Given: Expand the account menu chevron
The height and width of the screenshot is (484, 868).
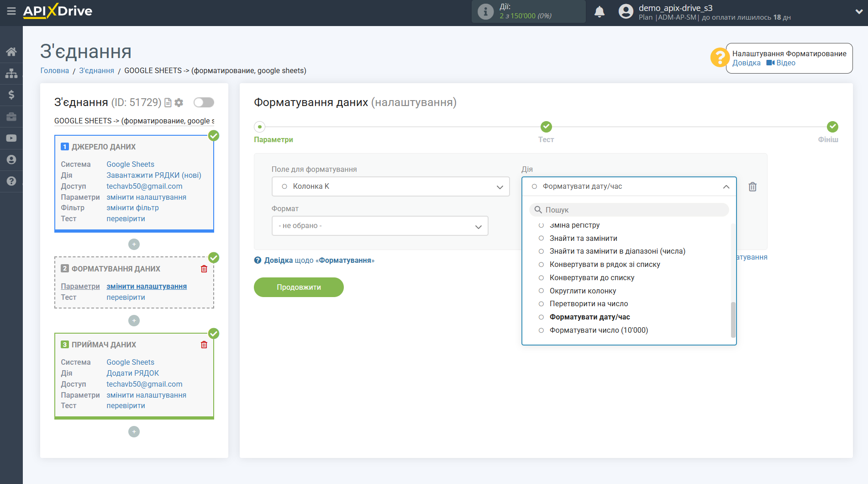Looking at the screenshot, I should pos(858,12).
